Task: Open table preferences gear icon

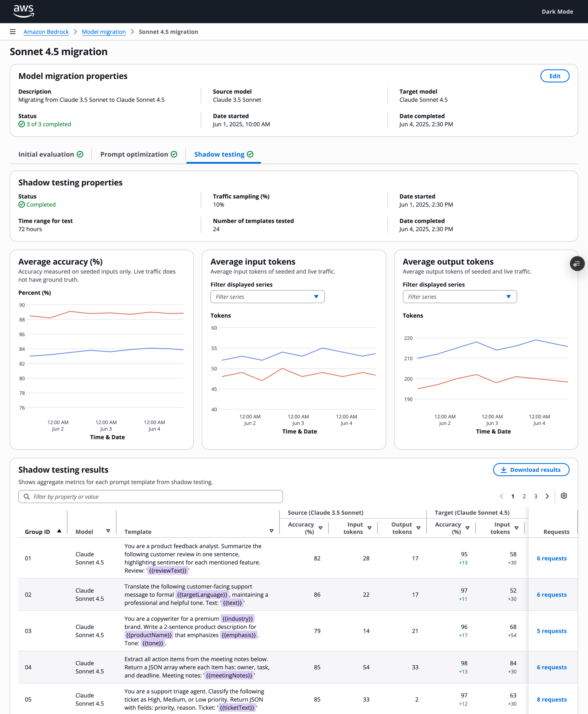Action: [x=564, y=496]
